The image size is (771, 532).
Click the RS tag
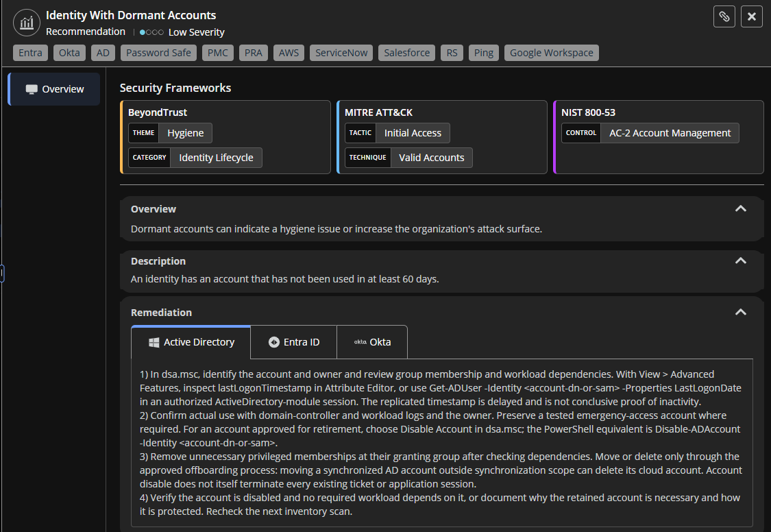pos(452,53)
